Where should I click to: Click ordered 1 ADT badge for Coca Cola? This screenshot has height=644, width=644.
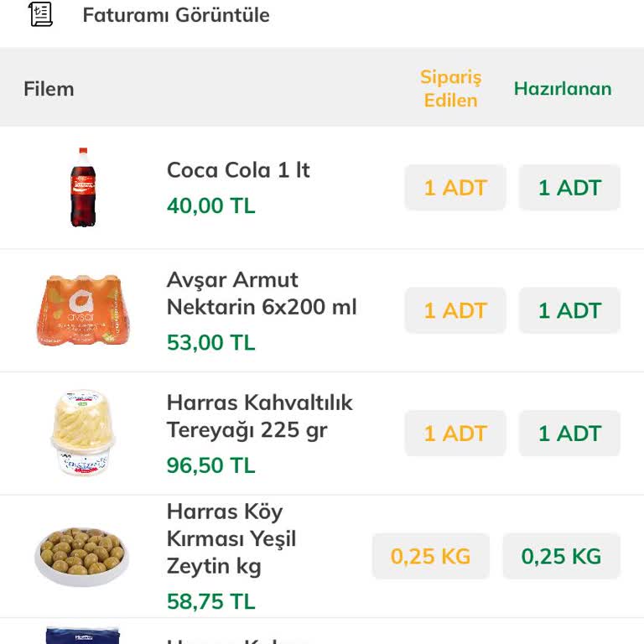tap(455, 188)
